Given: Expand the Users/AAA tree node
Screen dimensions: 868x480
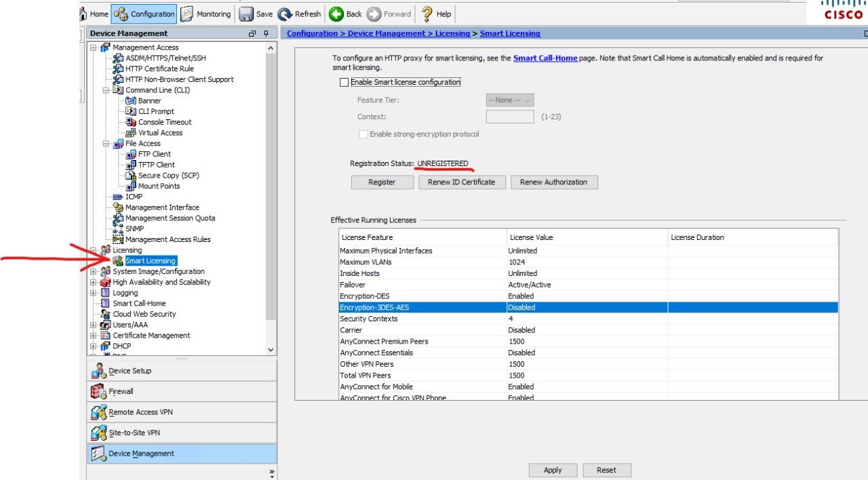Looking at the screenshot, I should pos(94,325).
